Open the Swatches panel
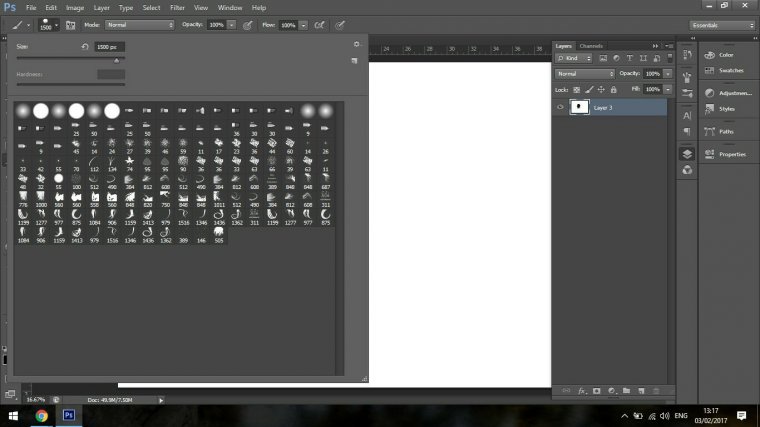 tap(724, 70)
